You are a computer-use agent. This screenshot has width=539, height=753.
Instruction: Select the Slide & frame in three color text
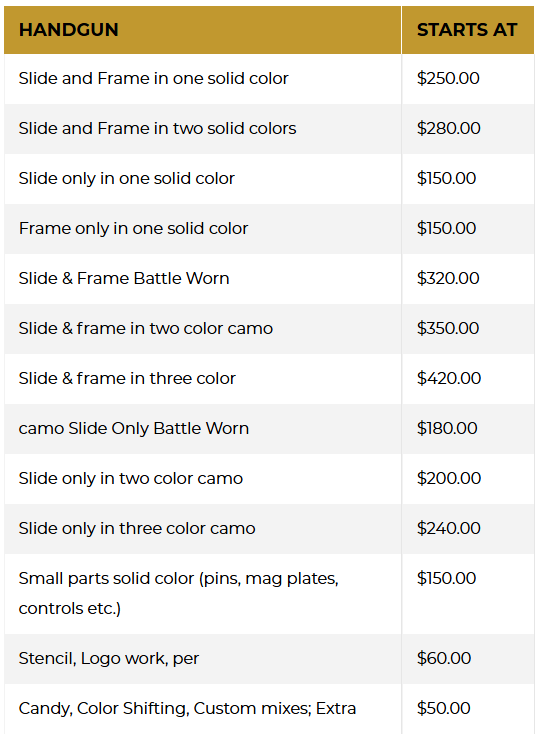click(127, 378)
